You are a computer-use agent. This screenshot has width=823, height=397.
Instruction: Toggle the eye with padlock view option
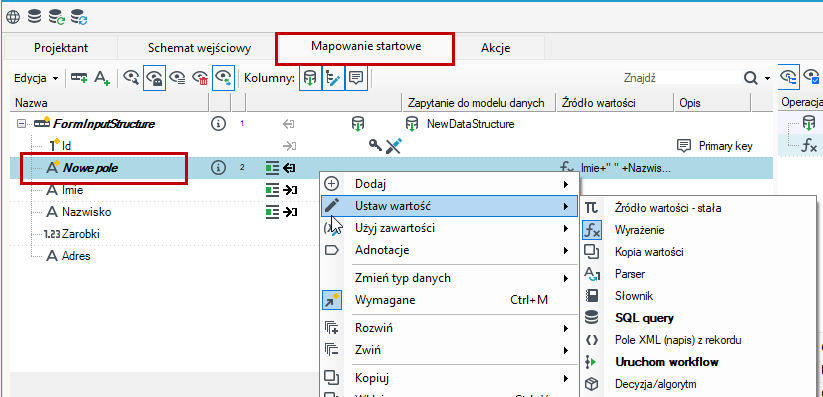click(154, 78)
